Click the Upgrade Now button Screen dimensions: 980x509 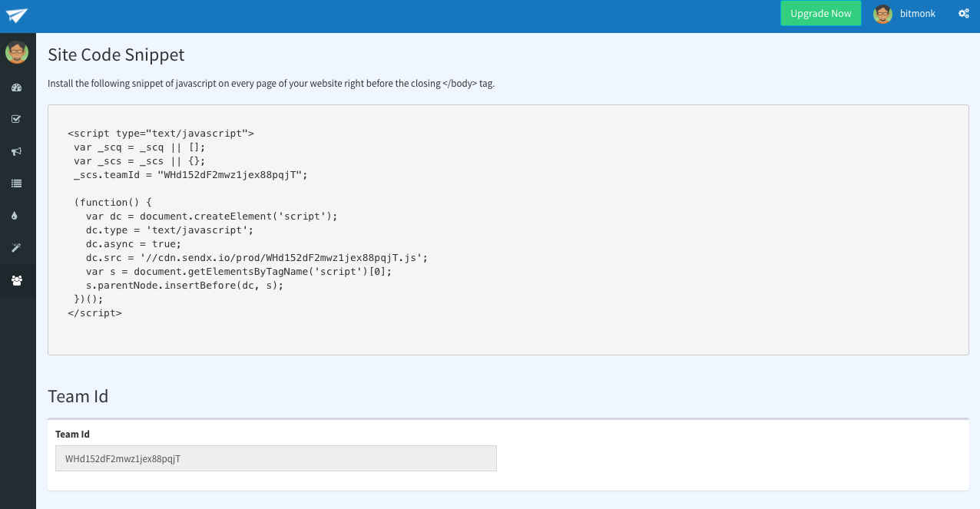click(x=821, y=13)
